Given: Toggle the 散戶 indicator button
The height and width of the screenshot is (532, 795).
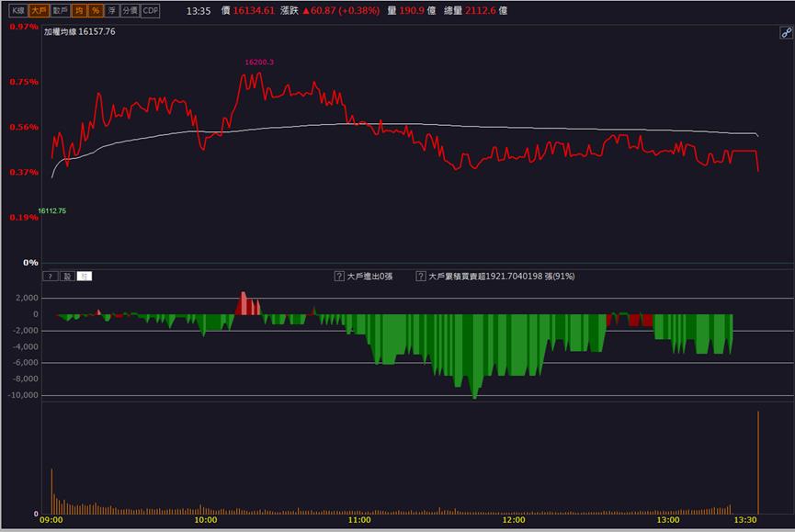Looking at the screenshot, I should click(x=61, y=11).
